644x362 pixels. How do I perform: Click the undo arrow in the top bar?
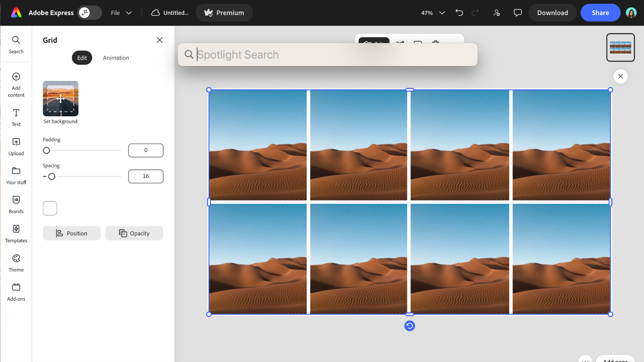coord(459,13)
